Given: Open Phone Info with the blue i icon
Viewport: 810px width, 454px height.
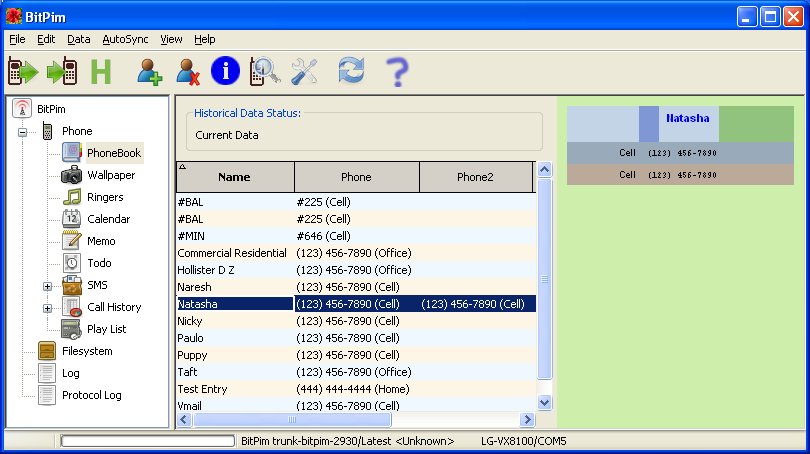Looking at the screenshot, I should (x=225, y=70).
